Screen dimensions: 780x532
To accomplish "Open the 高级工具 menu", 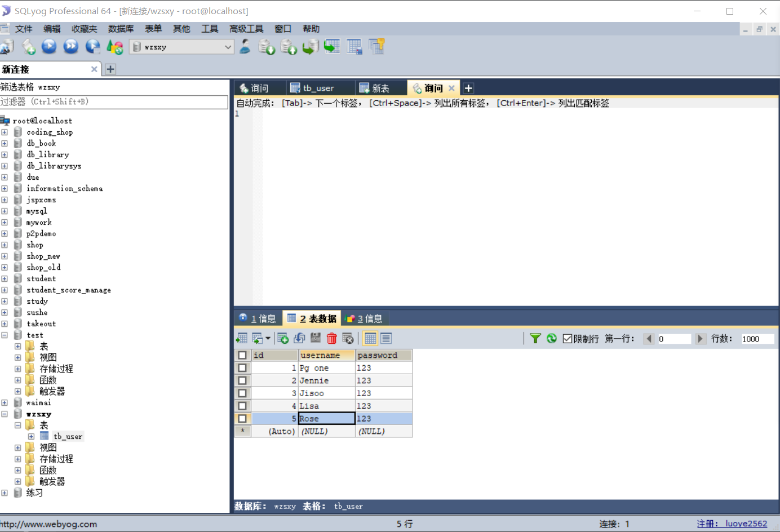I will [x=246, y=29].
